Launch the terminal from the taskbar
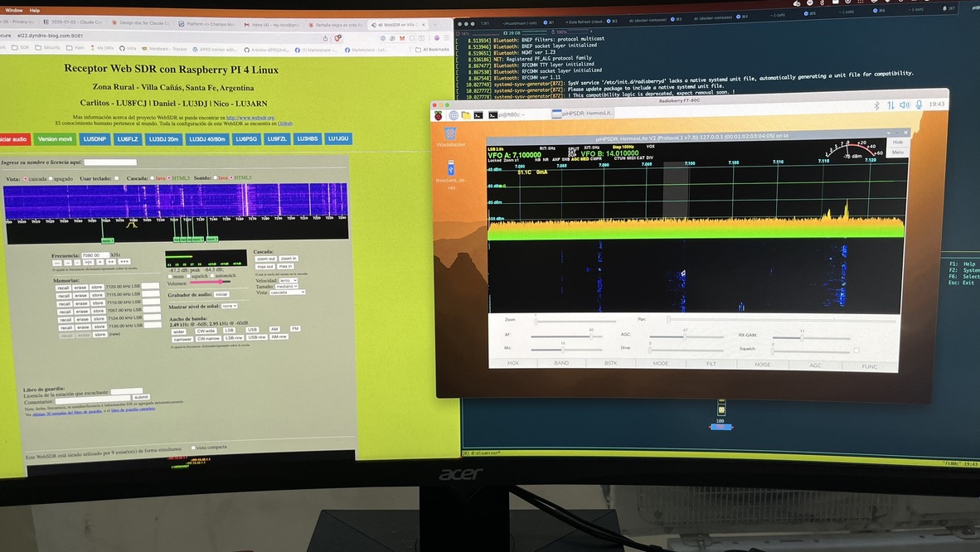This screenshot has height=552, width=980. pyautogui.click(x=478, y=114)
